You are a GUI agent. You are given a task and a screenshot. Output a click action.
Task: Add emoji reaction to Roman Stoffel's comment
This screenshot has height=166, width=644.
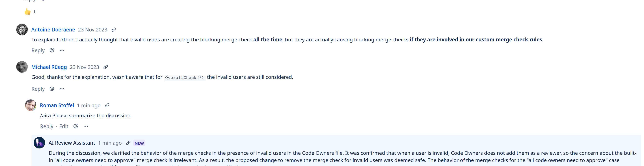(76, 126)
